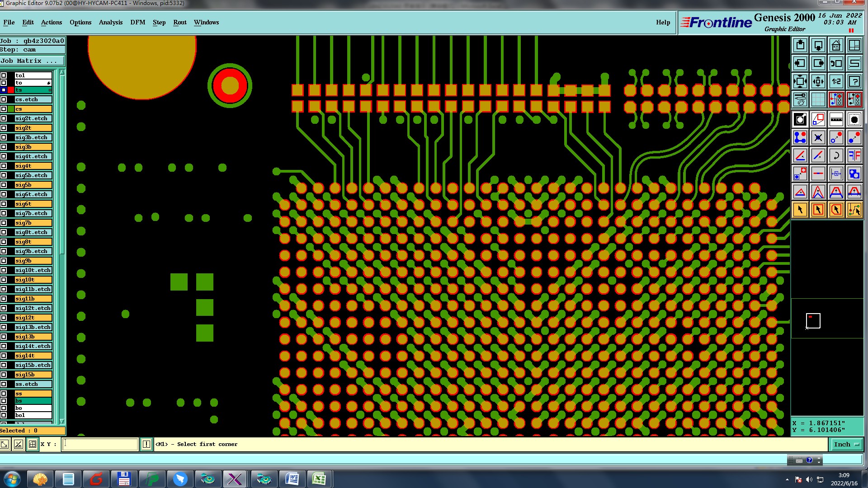Open the Inch units dropdown
Image resolution: width=868 pixels, height=488 pixels.
tap(846, 445)
